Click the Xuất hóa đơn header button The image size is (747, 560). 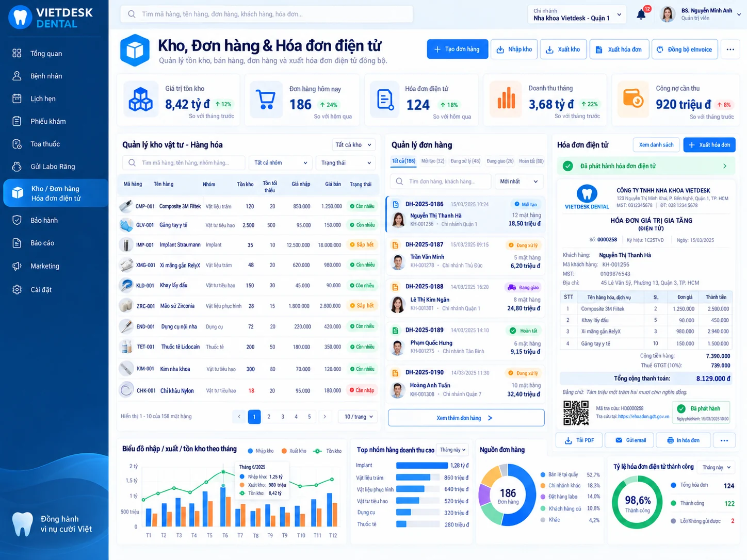point(619,50)
